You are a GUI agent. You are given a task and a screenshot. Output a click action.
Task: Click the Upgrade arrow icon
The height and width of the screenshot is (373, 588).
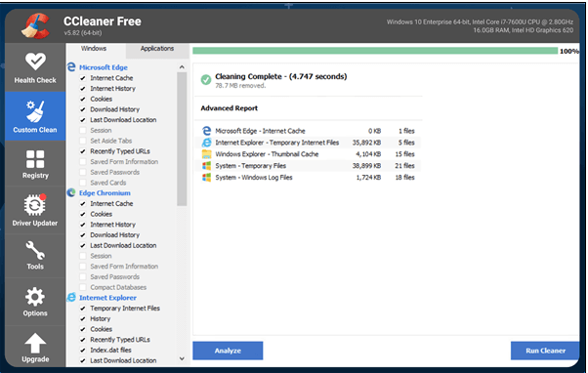click(35, 344)
